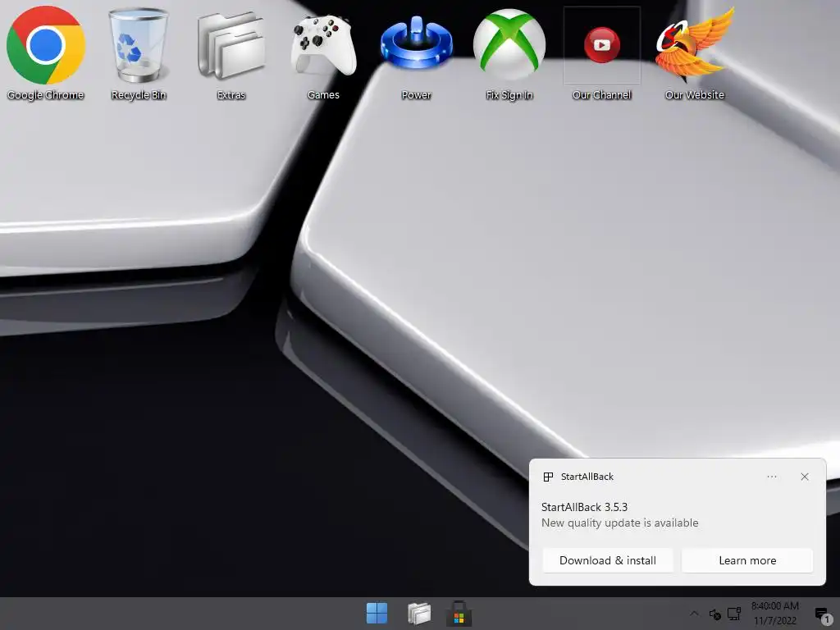Screen dimensions: 840x630
Task: Show hidden system tray icons
Action: [x=694, y=614]
